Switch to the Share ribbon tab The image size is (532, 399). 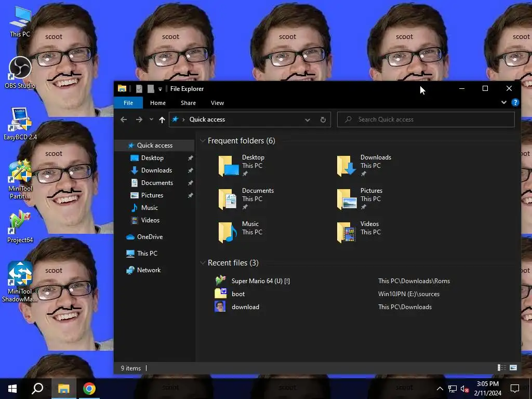coord(188,103)
